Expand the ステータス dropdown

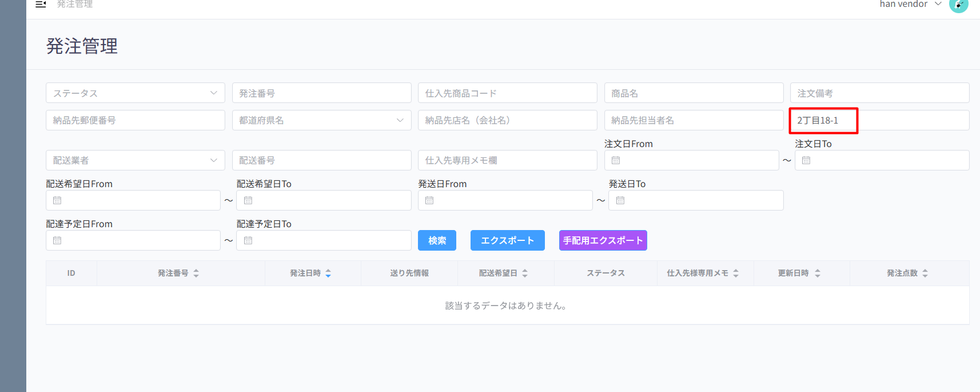[135, 93]
